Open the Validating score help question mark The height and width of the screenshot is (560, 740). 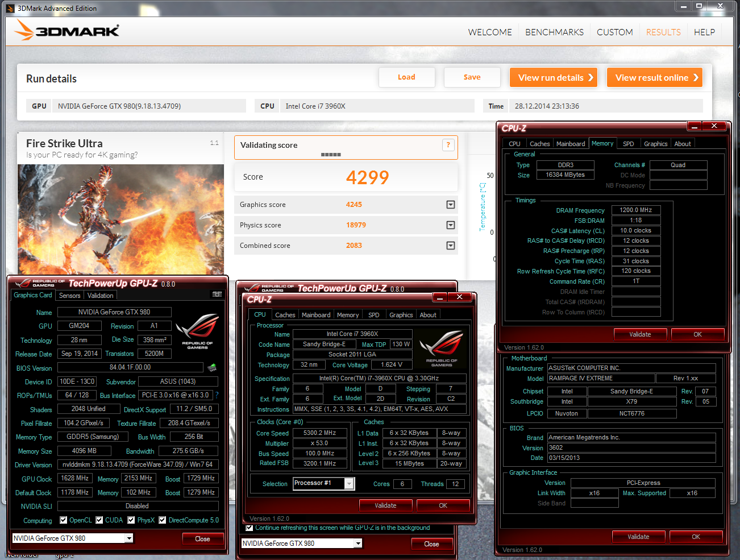(448, 145)
